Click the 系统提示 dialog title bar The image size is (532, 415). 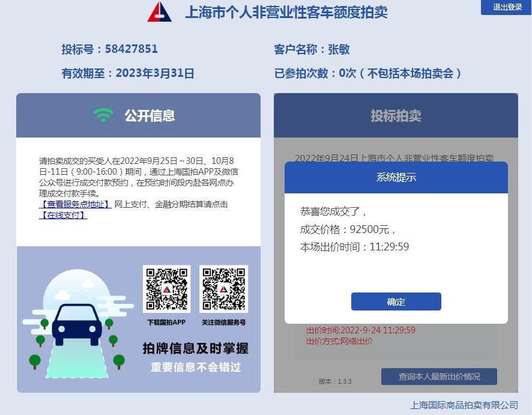pos(396,177)
